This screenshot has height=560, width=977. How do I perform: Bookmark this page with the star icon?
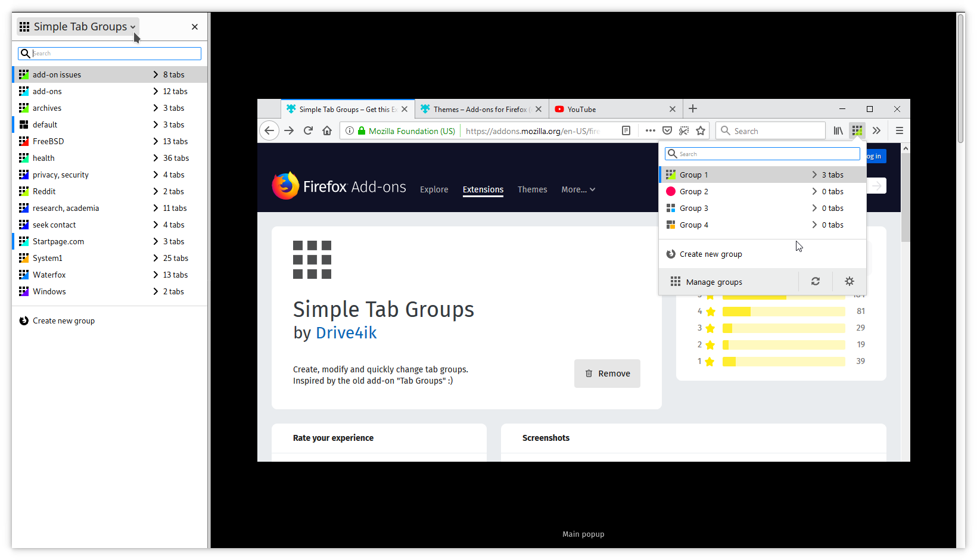701,130
